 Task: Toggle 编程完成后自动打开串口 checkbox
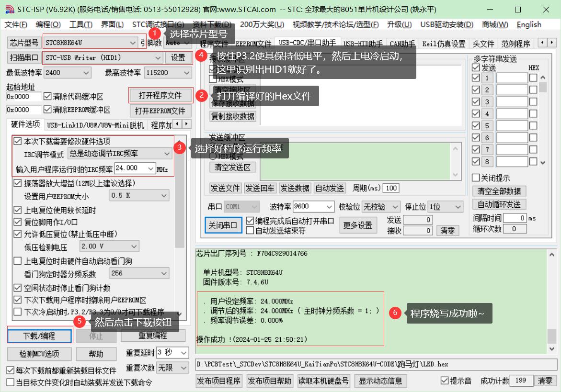[x=250, y=221]
